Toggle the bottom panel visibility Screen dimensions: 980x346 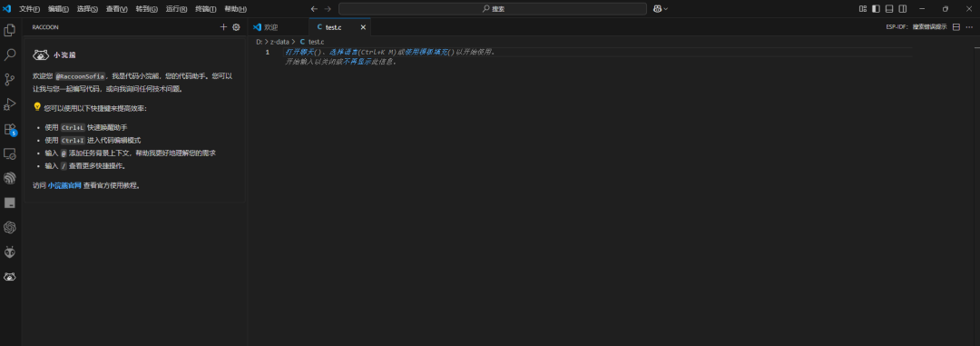[x=889, y=9]
